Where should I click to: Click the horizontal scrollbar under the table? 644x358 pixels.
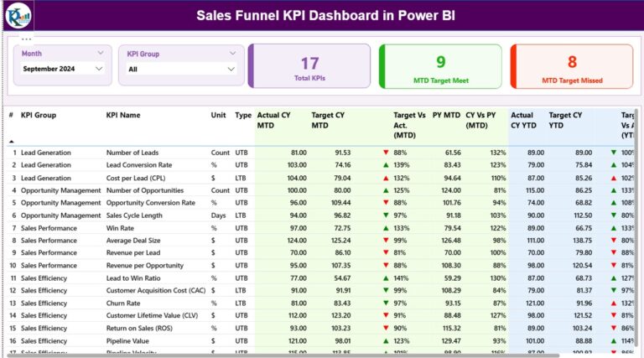[x=283, y=355]
